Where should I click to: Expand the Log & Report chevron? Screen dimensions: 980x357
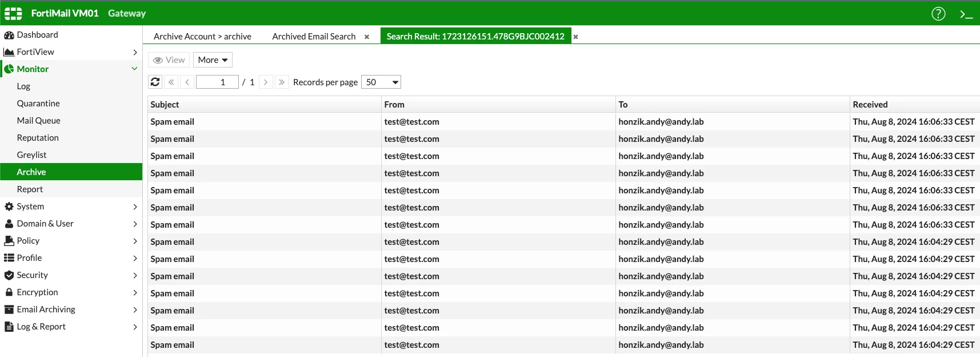pyautogui.click(x=135, y=327)
